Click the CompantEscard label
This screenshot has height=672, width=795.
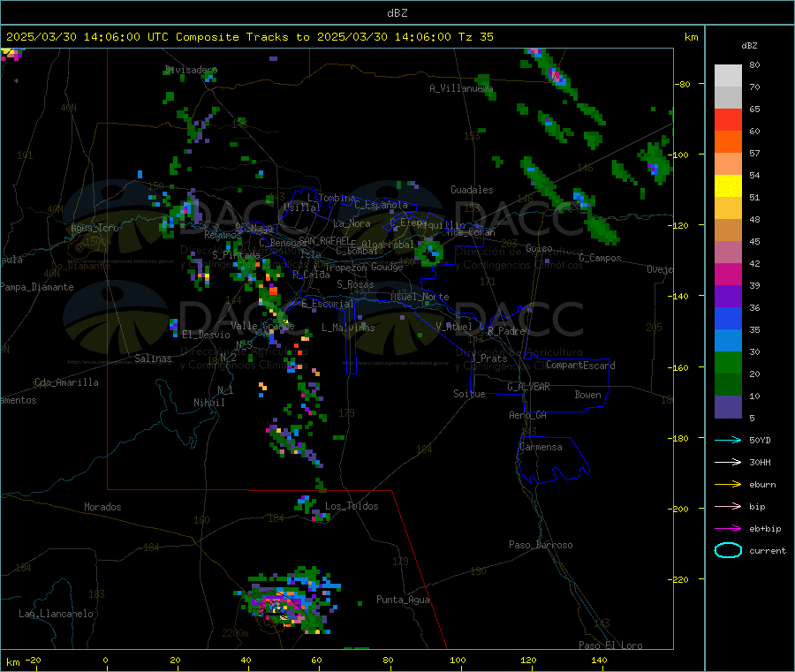click(x=580, y=365)
